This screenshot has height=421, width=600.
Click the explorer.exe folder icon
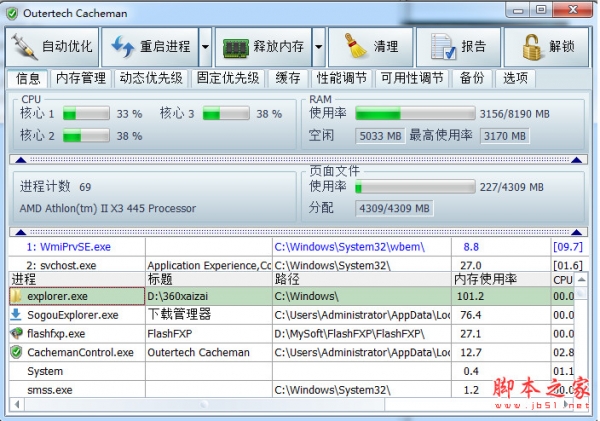[16, 296]
